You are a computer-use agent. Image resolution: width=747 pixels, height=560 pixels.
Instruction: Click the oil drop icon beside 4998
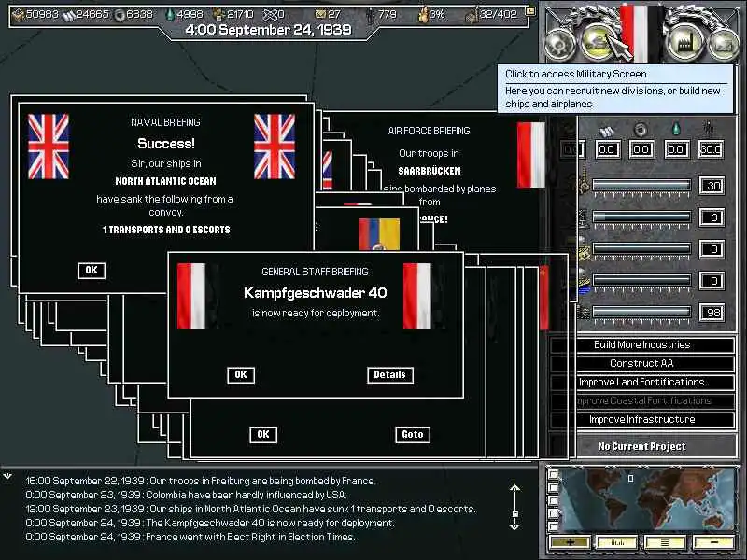(x=170, y=15)
